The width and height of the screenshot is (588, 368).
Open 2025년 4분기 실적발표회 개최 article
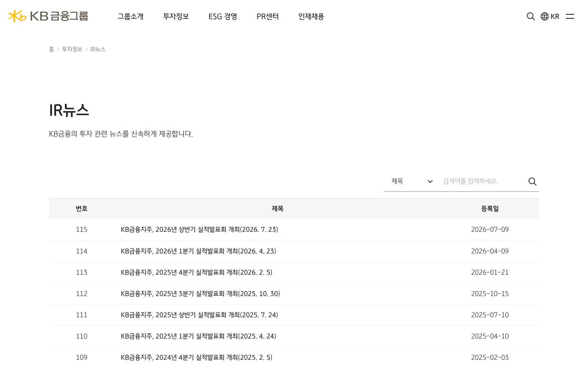(x=196, y=272)
